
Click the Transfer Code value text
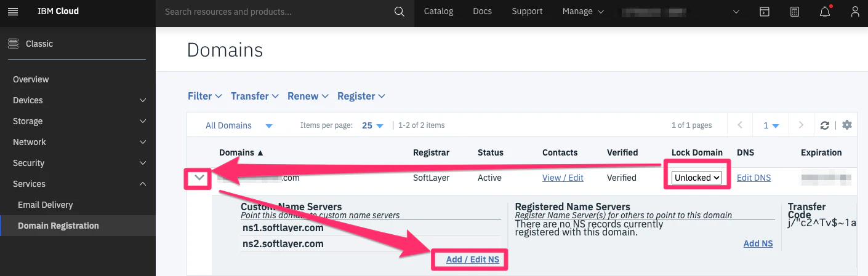pyautogui.click(x=822, y=223)
